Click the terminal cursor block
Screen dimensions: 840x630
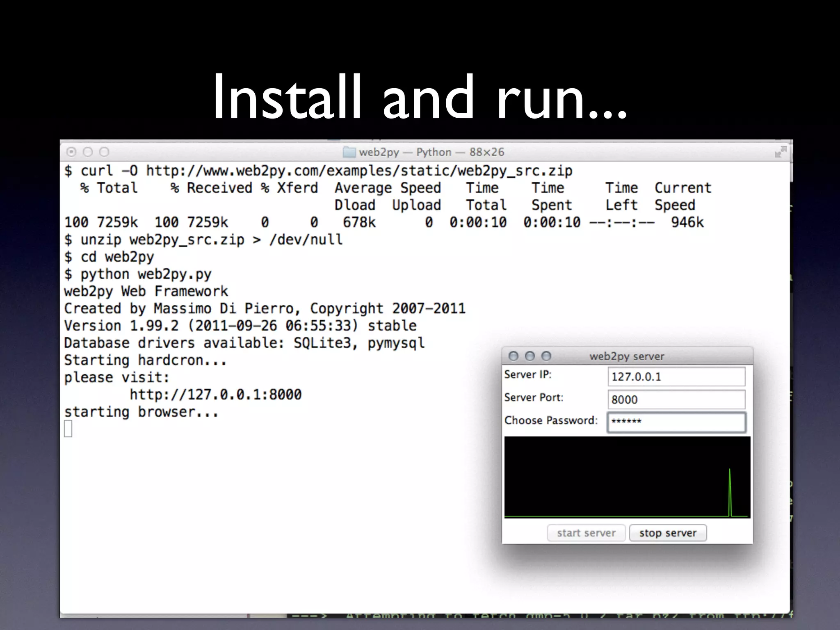(x=68, y=429)
